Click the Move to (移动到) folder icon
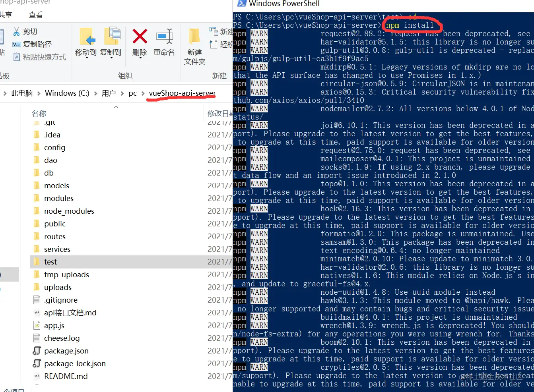The image size is (534, 392). [x=87, y=37]
